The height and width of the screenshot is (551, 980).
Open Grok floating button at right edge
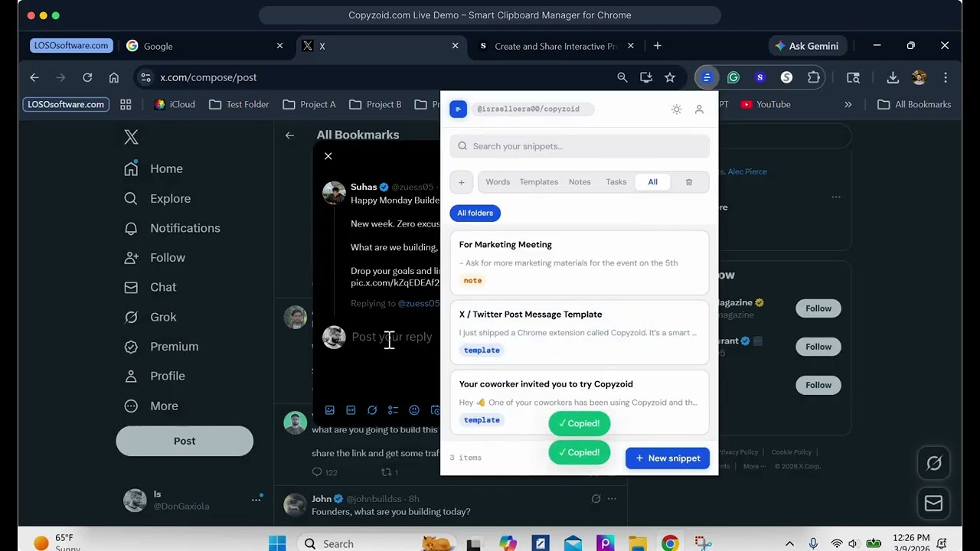933,463
